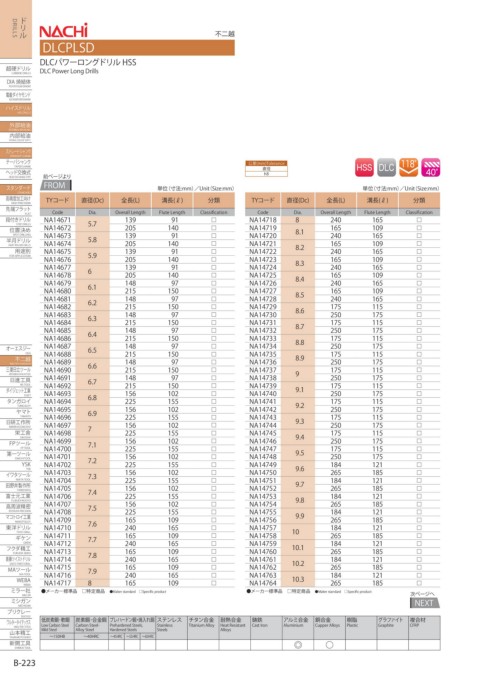The height and width of the screenshot is (677, 480).
Task: Click the orange 118° point angle badge
Action: pos(408,168)
